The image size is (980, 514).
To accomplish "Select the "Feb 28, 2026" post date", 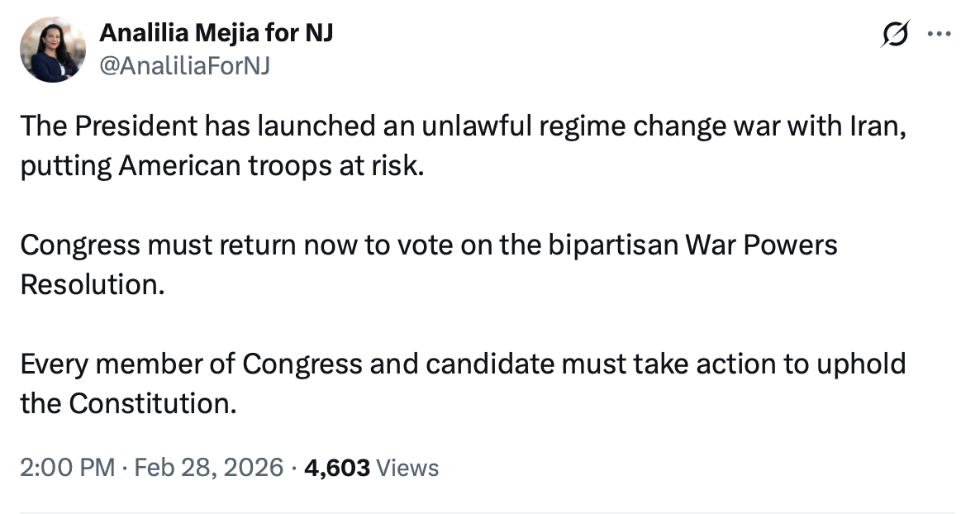I will point(208,468).
